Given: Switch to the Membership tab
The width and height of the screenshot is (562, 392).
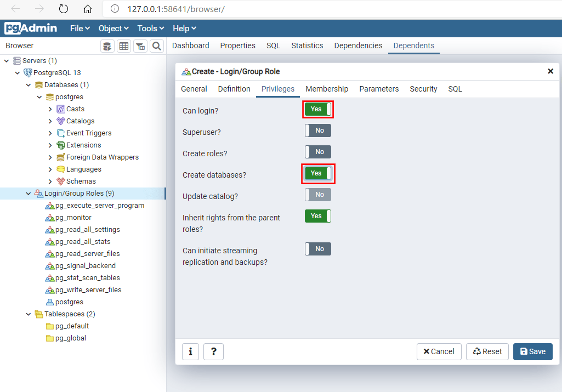Looking at the screenshot, I should pos(327,89).
